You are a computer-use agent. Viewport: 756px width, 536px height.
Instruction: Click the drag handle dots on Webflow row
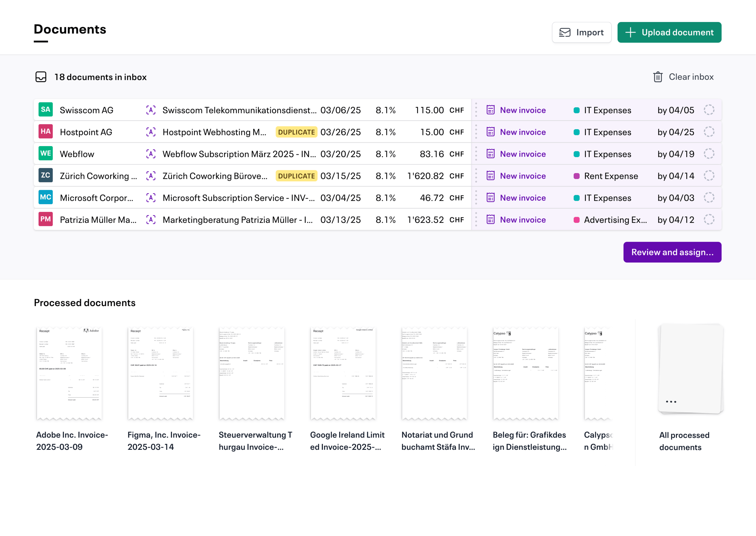(476, 154)
